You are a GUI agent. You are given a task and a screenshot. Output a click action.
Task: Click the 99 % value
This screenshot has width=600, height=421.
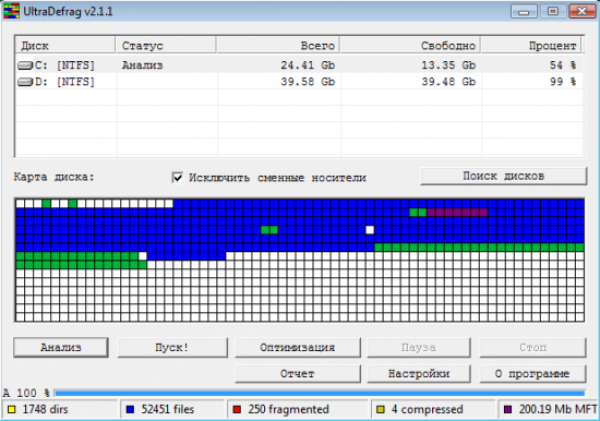563,82
